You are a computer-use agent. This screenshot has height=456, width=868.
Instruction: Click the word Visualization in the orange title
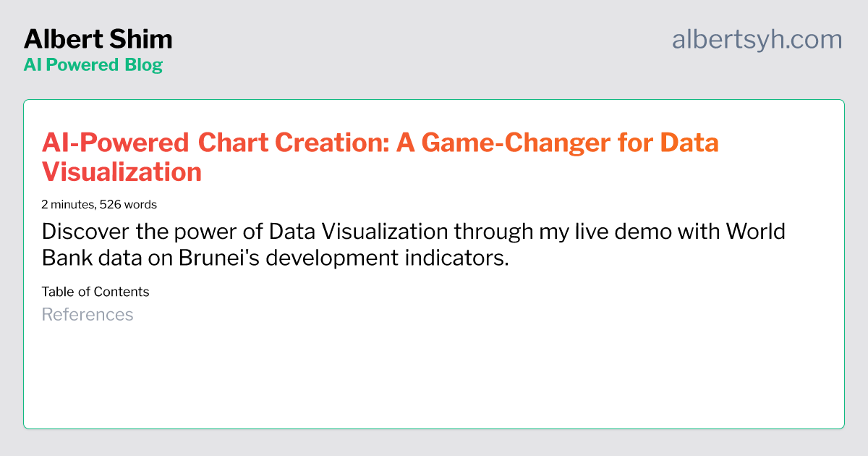coord(122,172)
